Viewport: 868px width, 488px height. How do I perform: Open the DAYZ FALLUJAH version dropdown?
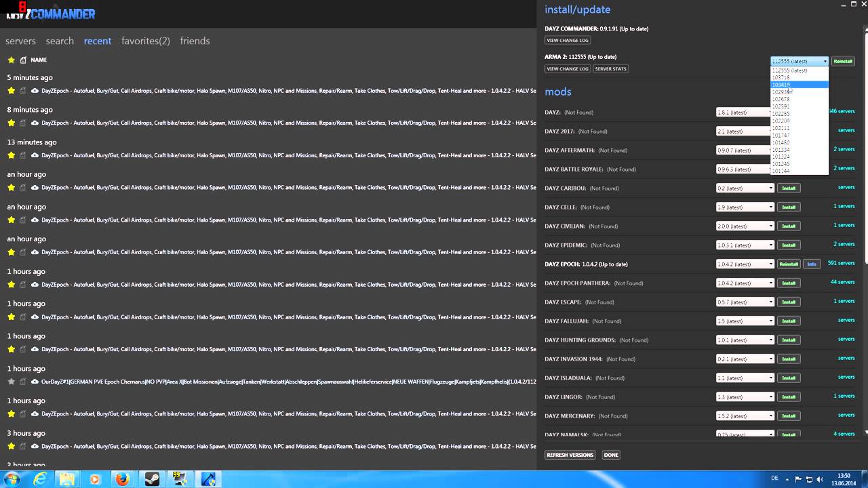745,321
